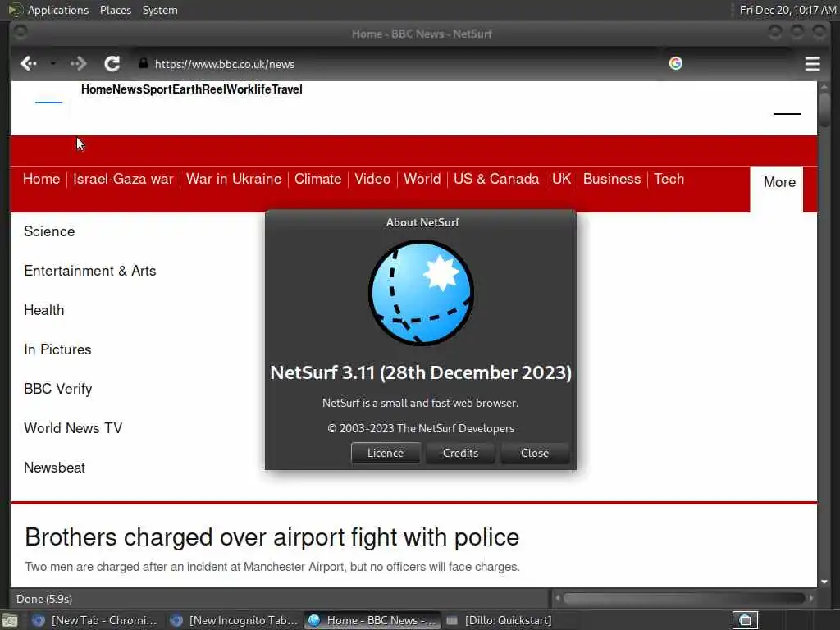
Task: Open World News TV link
Action: click(x=73, y=428)
